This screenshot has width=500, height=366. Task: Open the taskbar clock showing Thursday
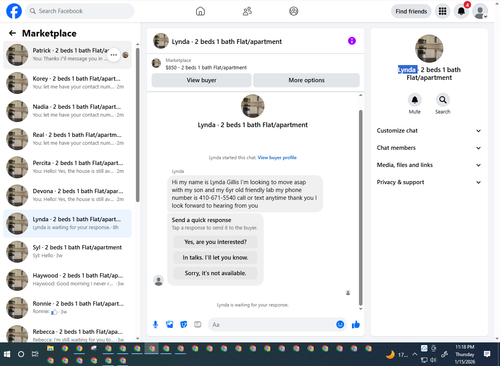465,354
